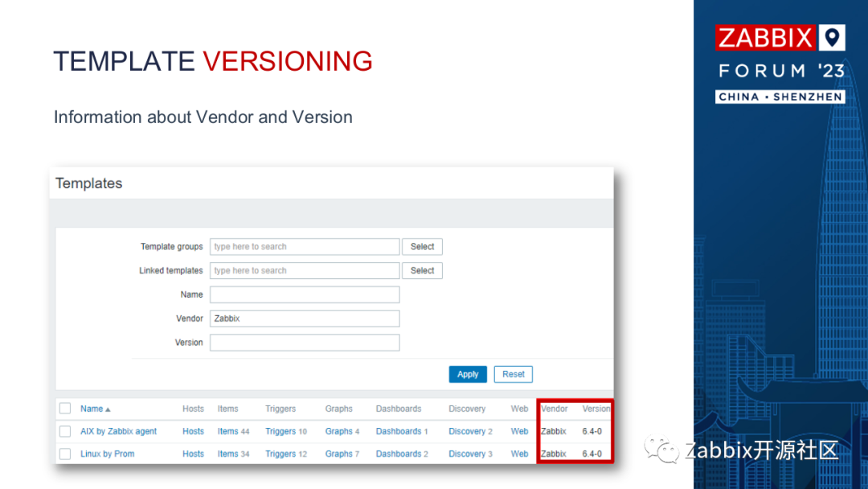Click the Templates page title
The width and height of the screenshot is (868, 489).
(x=88, y=183)
